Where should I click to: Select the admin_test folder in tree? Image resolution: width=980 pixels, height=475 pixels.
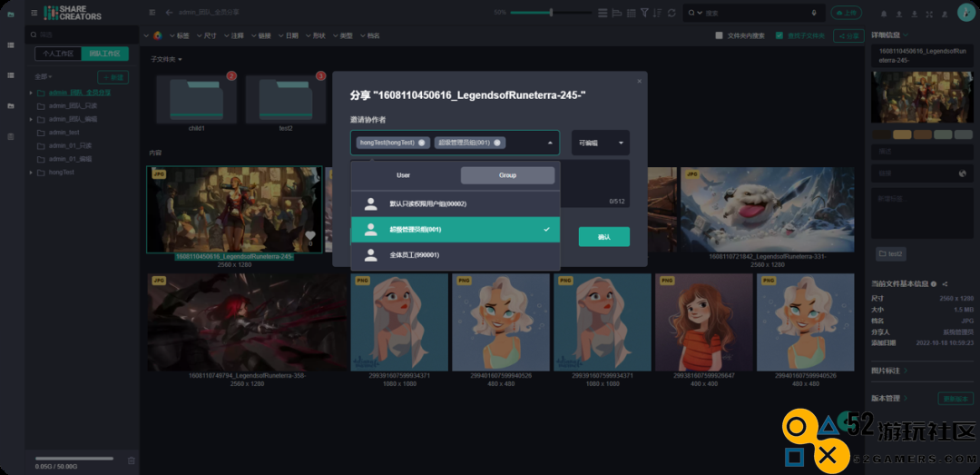(x=64, y=133)
